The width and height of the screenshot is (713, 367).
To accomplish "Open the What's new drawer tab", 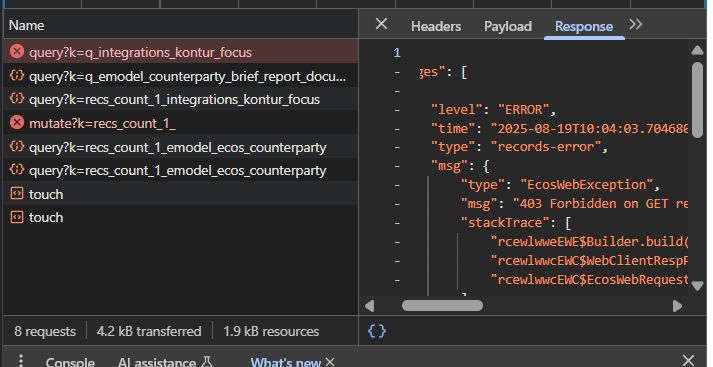I will [x=286, y=362].
